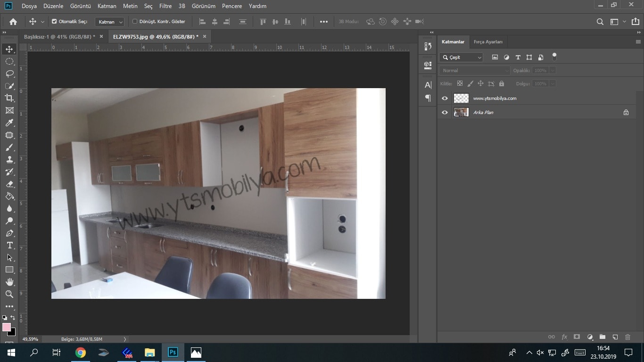Select the Clone Stamp tool
Image resolution: width=644 pixels, height=362 pixels.
(x=9, y=160)
